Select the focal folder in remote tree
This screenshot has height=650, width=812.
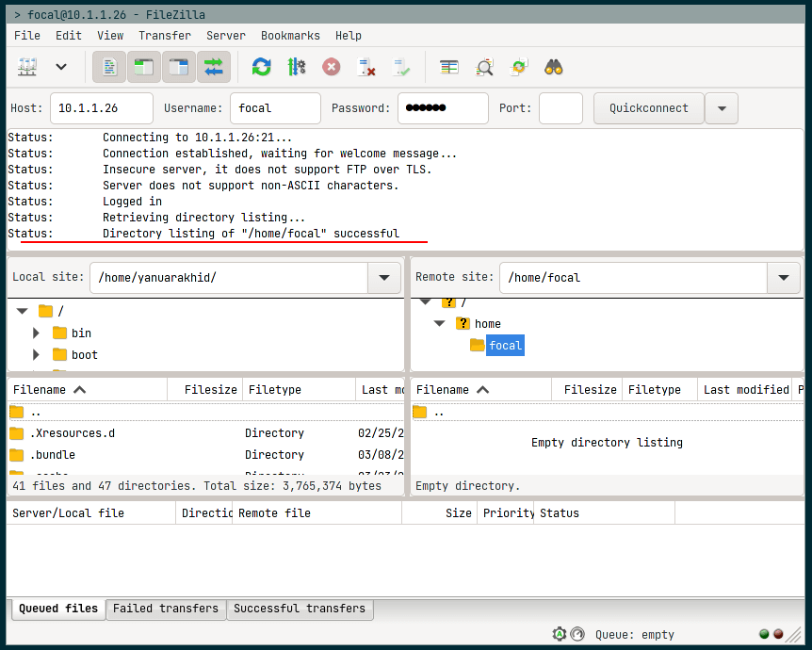(505, 346)
